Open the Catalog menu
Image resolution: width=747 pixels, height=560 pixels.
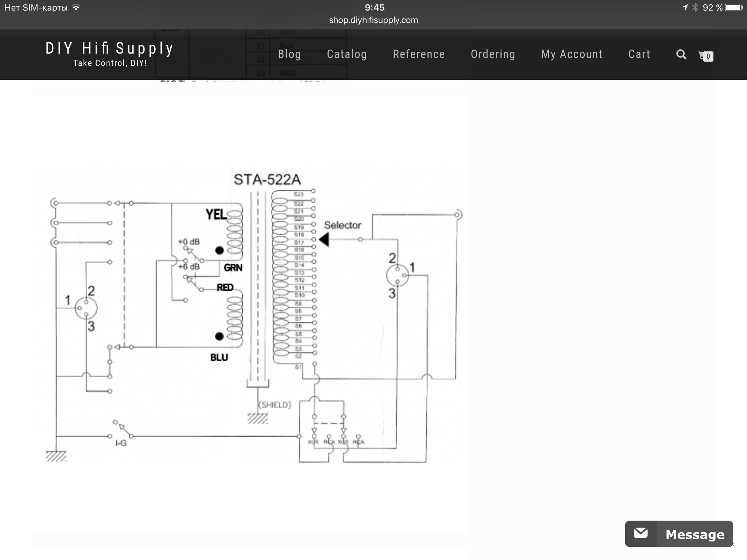[347, 54]
